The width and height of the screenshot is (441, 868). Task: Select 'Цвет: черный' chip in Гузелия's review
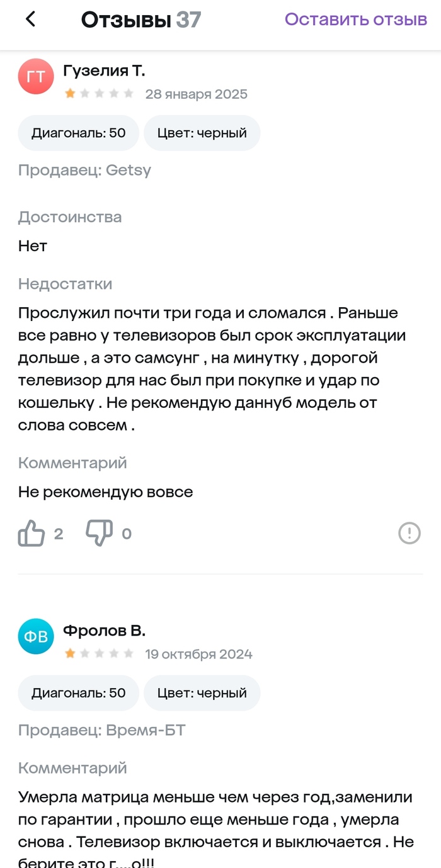[202, 133]
